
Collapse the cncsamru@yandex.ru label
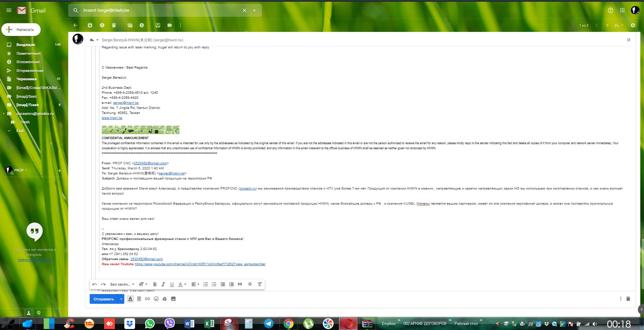point(4,114)
